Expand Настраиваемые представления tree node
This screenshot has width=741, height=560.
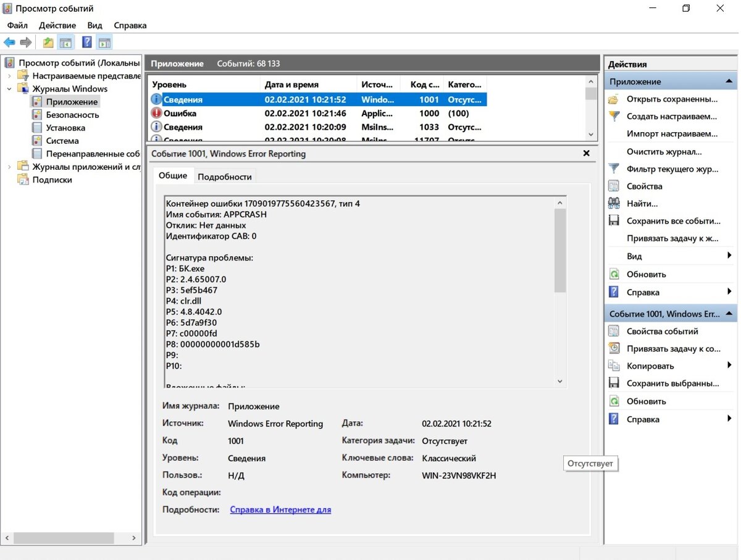[x=9, y=76]
